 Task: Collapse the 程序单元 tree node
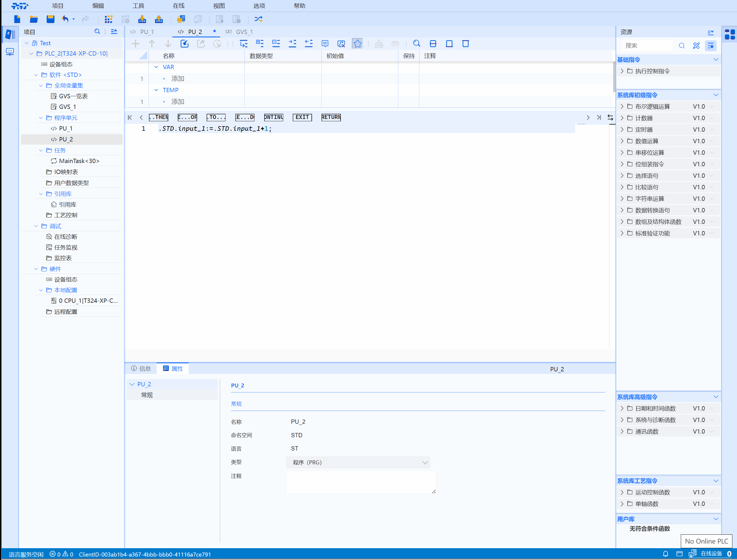(41, 118)
